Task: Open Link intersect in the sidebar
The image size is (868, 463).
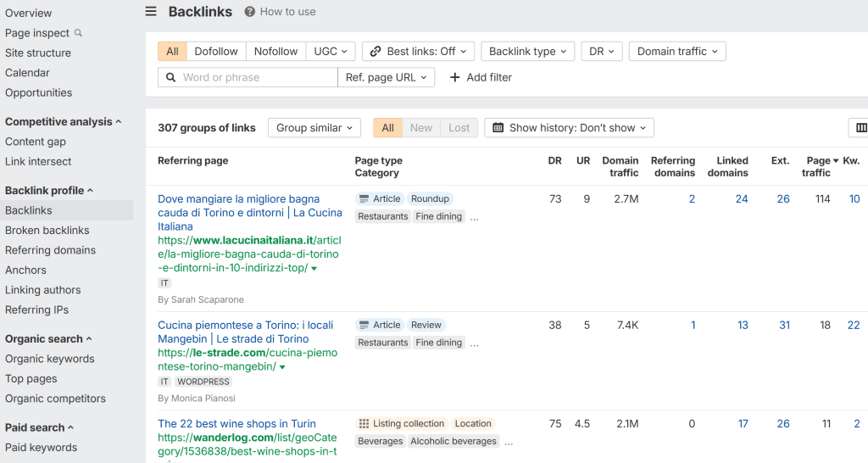Action: point(38,162)
